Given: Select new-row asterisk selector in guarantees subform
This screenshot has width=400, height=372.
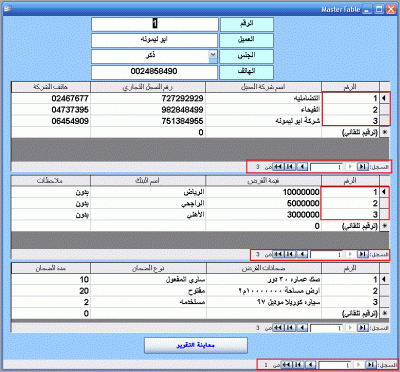Looking at the screenshot, I should tap(384, 313).
